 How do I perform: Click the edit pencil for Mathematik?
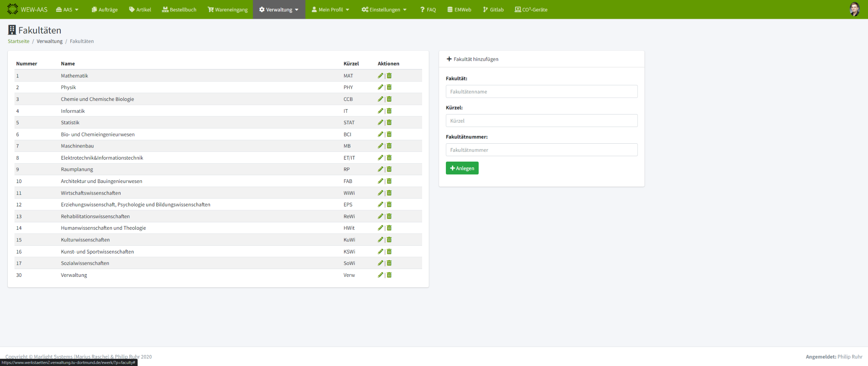380,76
